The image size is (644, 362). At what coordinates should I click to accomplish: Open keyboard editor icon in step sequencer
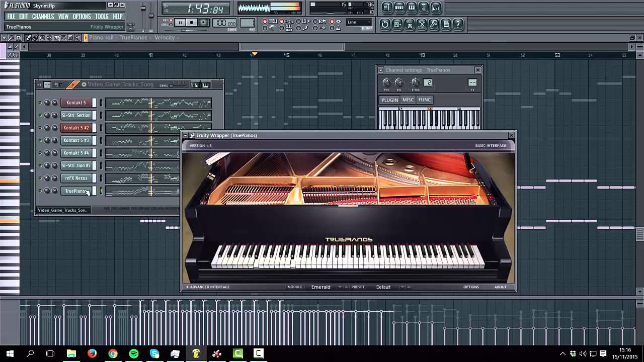(x=205, y=85)
